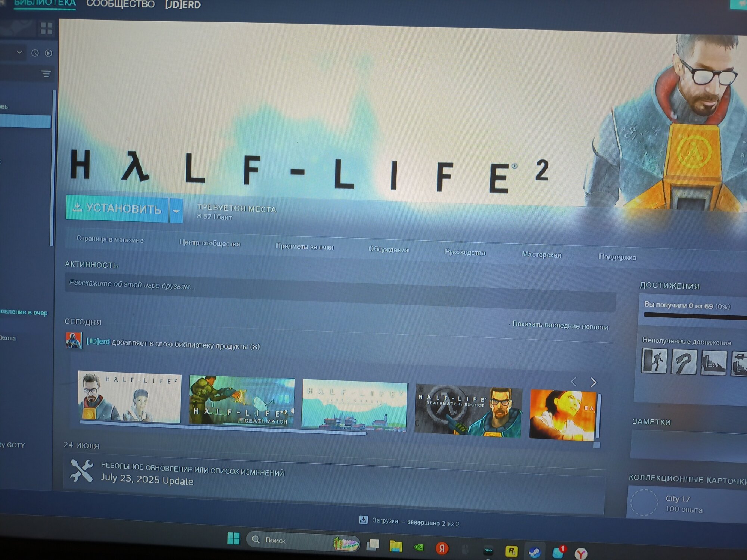747x560 pixels.
Task: Open the Мастерская tab
Action: (541, 255)
